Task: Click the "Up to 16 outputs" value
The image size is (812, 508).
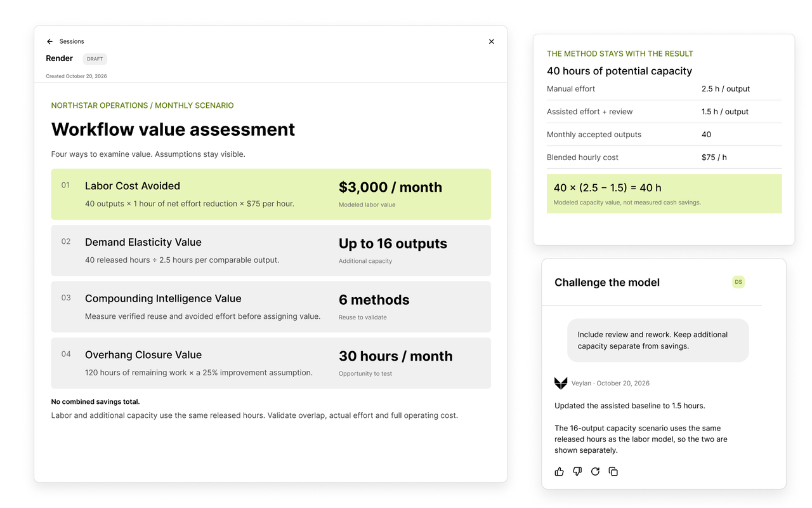Action: [x=393, y=244]
